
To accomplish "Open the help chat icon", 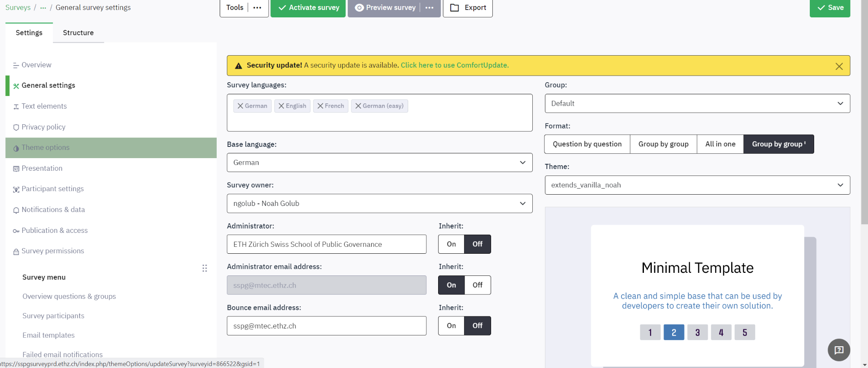I will (838, 350).
